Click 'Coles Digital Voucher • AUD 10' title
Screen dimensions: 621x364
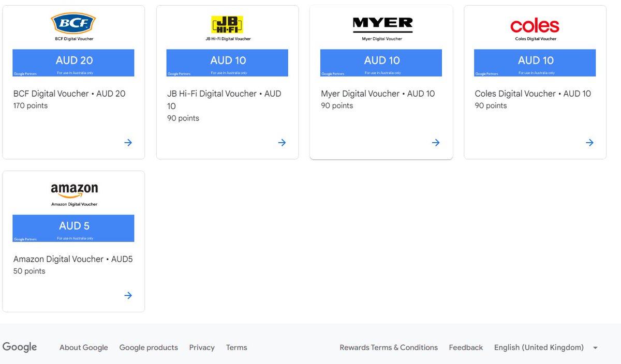(x=533, y=94)
